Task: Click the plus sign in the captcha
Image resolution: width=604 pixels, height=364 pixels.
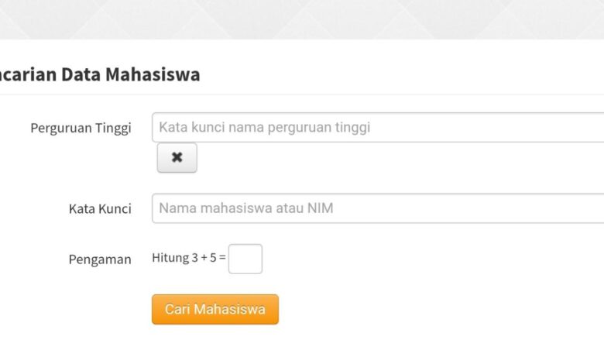Action: click(x=204, y=258)
